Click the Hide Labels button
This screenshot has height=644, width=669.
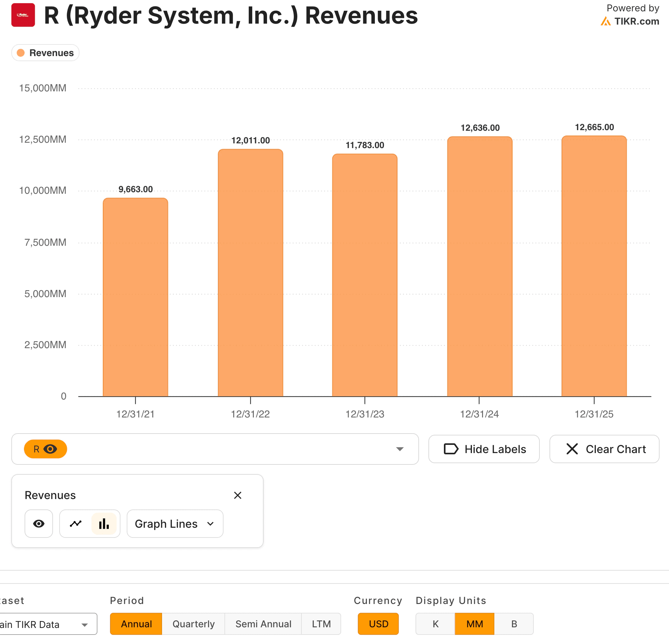[484, 449]
